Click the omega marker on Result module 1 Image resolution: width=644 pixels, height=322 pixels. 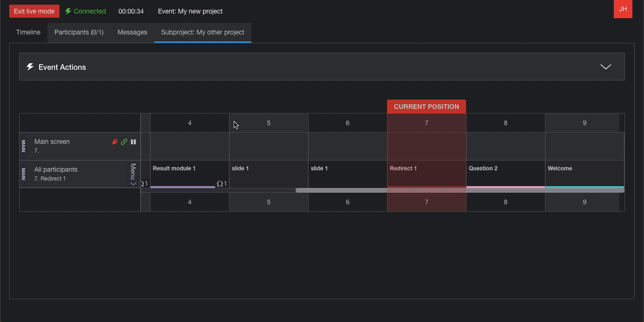click(220, 184)
